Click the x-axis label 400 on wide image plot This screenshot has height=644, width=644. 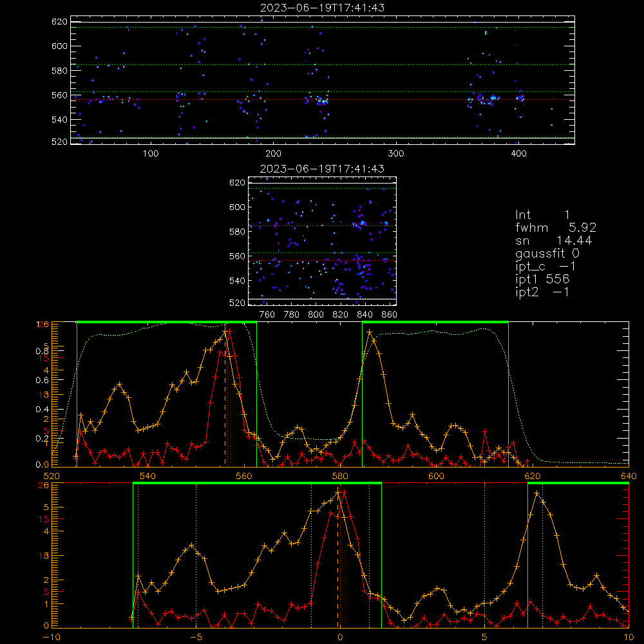pos(518,154)
